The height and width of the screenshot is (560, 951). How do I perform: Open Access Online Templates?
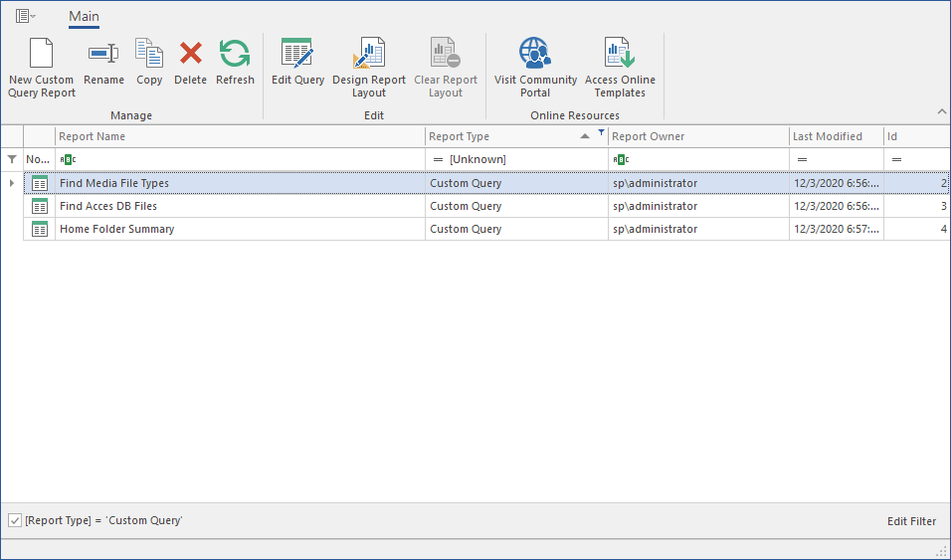click(x=620, y=54)
